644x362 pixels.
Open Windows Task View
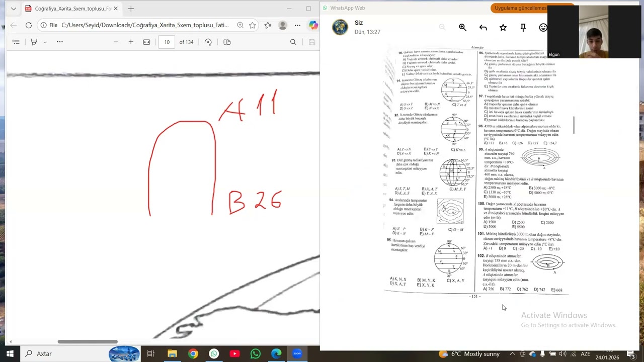[150, 353]
